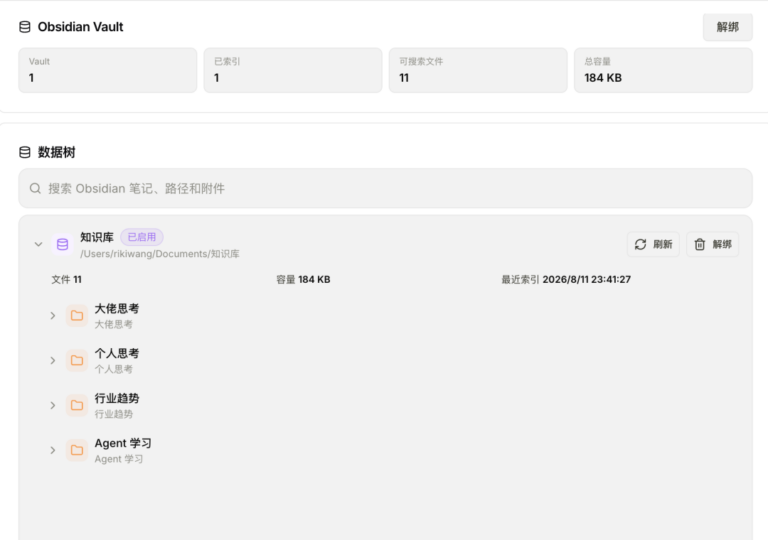Click the gray 个人思考 subtitle path
768x540 pixels.
[x=113, y=369]
